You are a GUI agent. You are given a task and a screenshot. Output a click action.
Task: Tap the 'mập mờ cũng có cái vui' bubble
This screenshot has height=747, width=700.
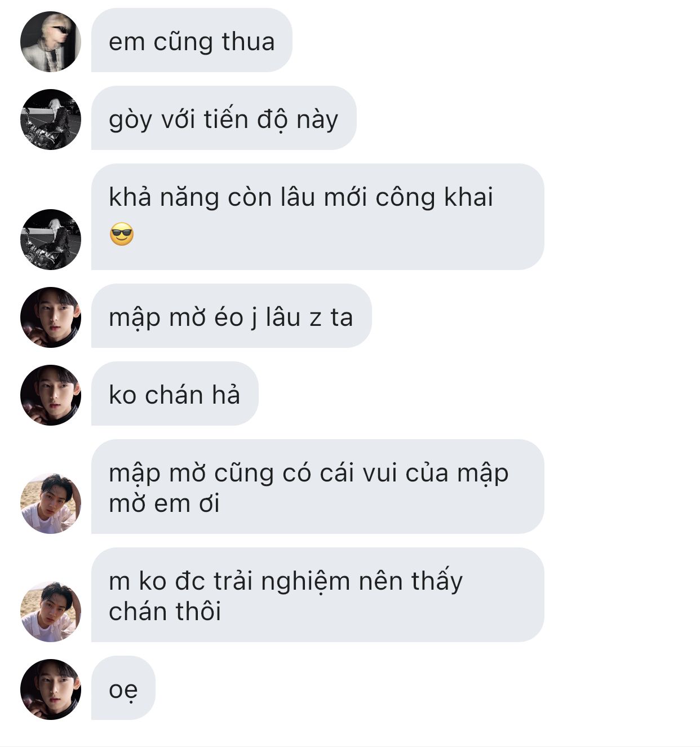tap(317, 487)
